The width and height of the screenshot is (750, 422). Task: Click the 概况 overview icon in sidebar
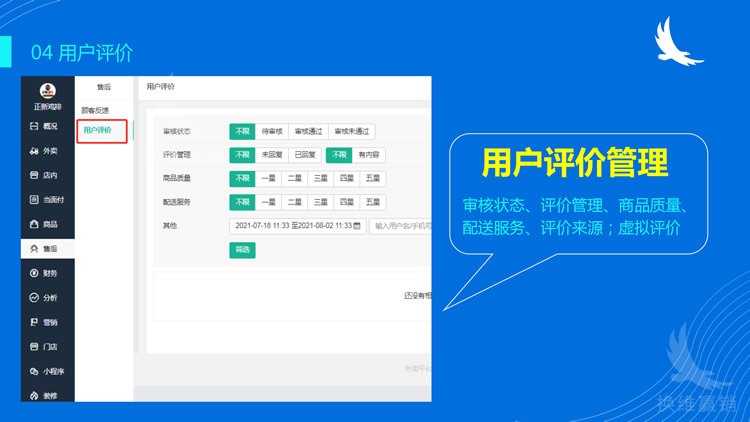(x=34, y=126)
